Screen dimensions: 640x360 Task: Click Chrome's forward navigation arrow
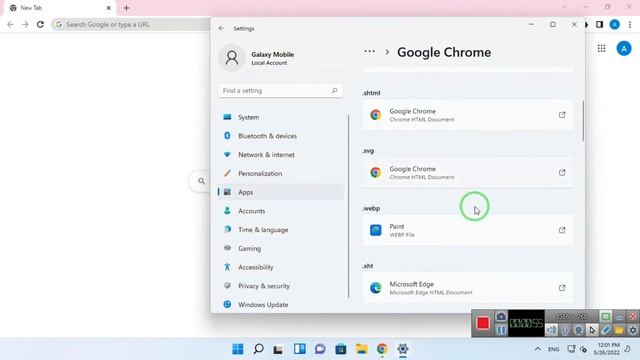tap(25, 24)
